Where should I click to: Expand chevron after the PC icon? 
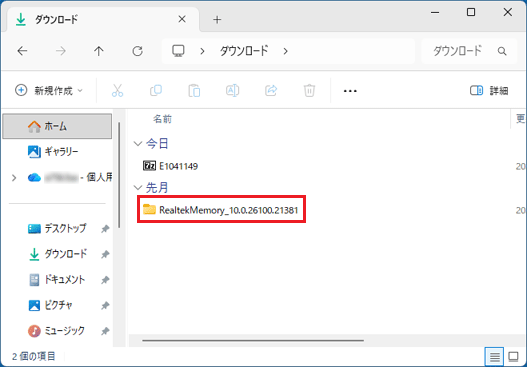[202, 51]
